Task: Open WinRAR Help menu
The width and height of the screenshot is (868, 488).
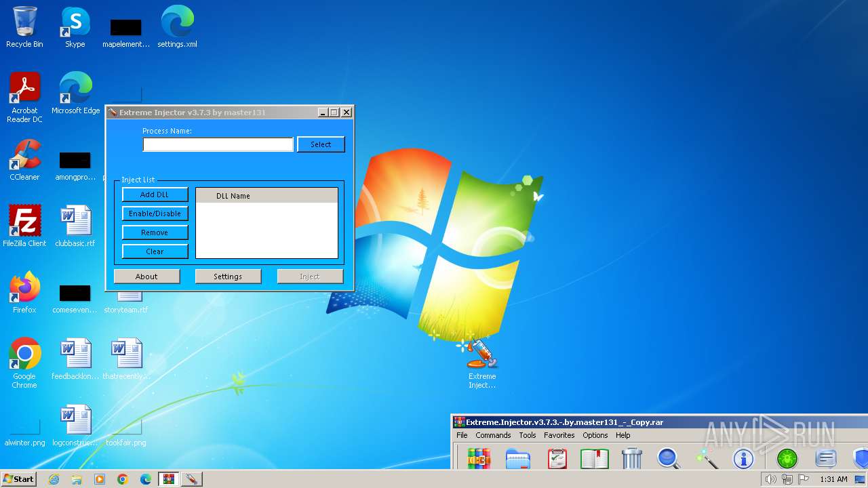Action: (623, 435)
